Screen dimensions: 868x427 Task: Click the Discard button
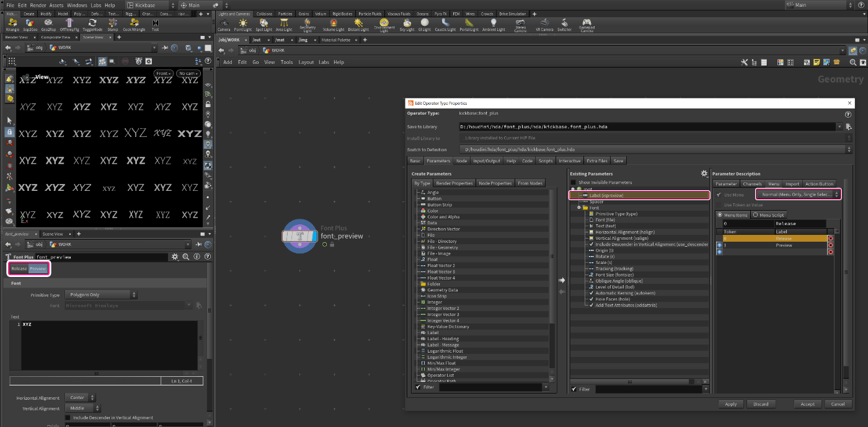pos(761,404)
